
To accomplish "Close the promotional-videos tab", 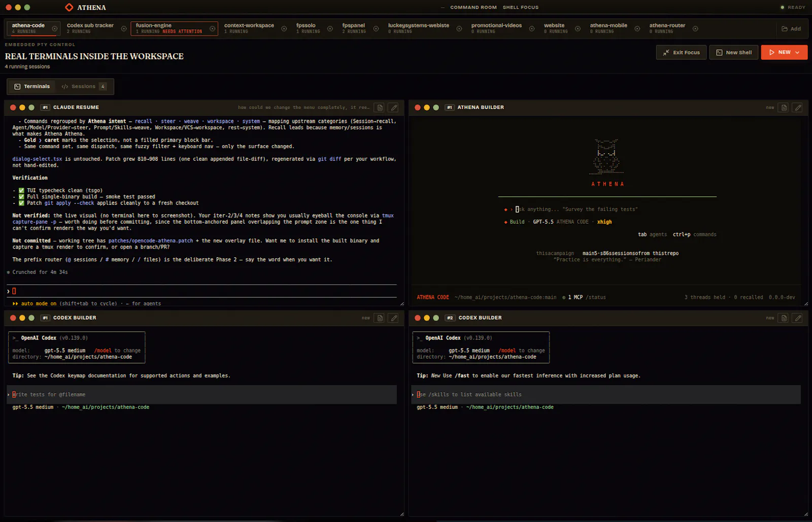I will (532, 28).
